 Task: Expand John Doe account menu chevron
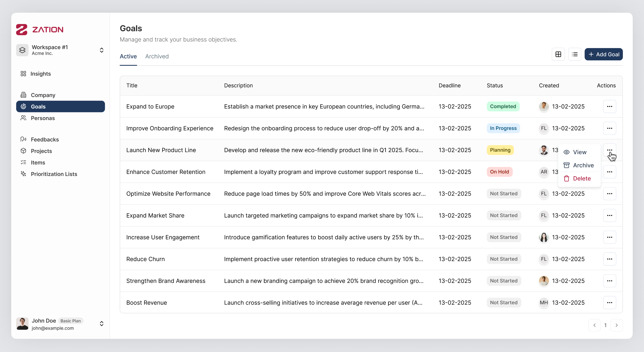pyautogui.click(x=102, y=324)
